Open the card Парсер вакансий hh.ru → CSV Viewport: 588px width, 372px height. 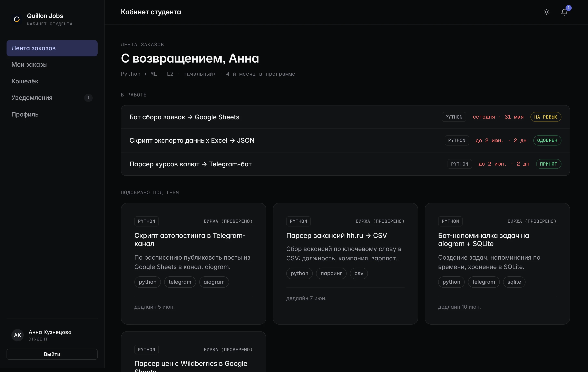tap(345, 263)
